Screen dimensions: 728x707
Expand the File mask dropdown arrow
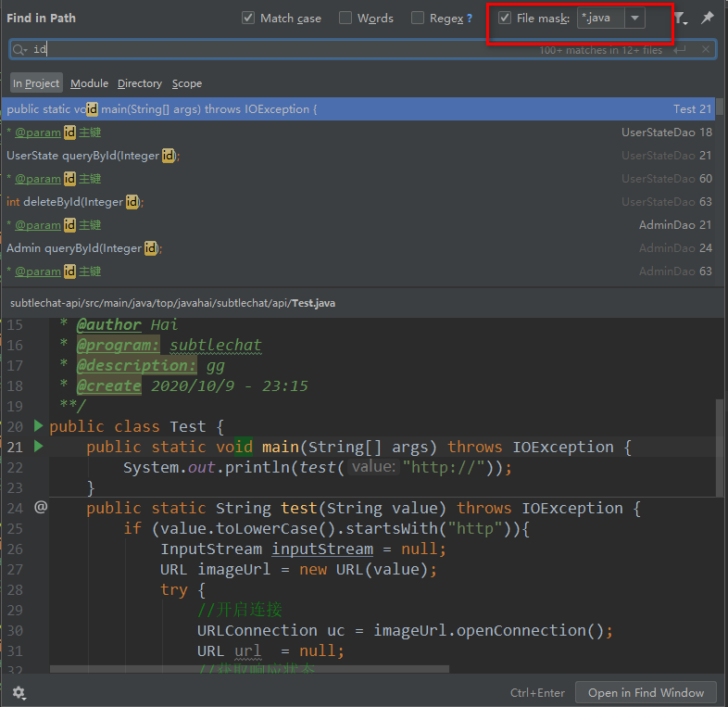[634, 19]
